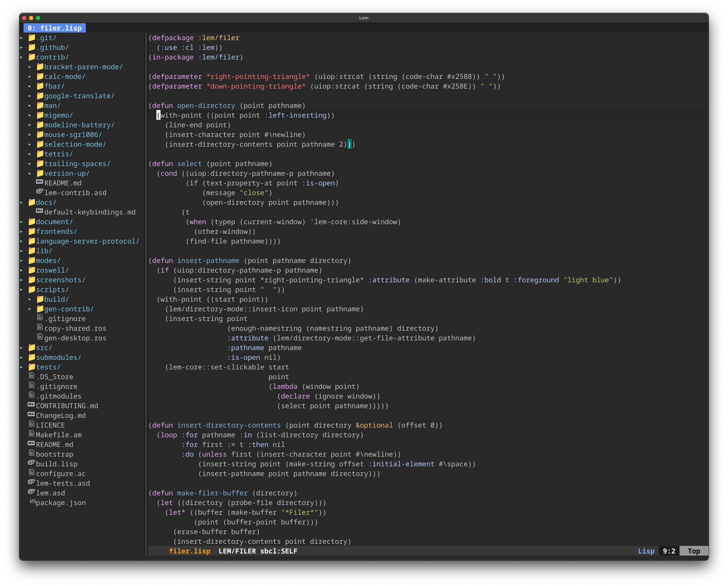Click the file icon beside copy-shared.ros
The width and height of the screenshot is (728, 586).
[x=40, y=327]
